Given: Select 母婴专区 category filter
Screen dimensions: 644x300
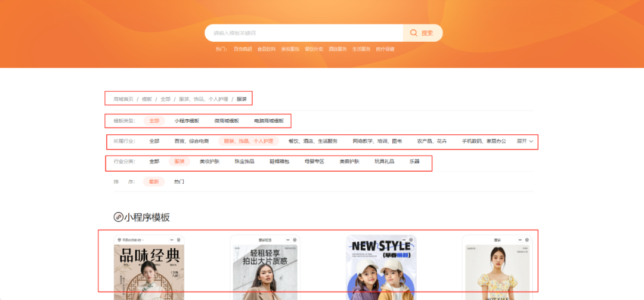Looking at the screenshot, I should point(315,162).
